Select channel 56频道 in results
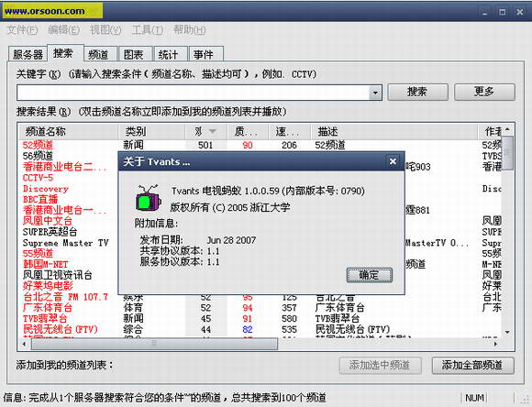This screenshot has width=532, height=407. 38,156
